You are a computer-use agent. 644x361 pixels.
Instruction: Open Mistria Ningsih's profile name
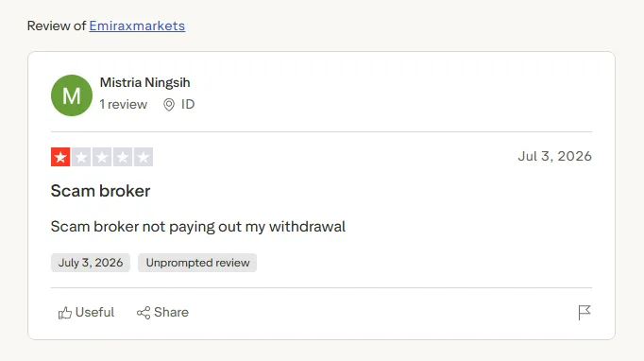145,82
